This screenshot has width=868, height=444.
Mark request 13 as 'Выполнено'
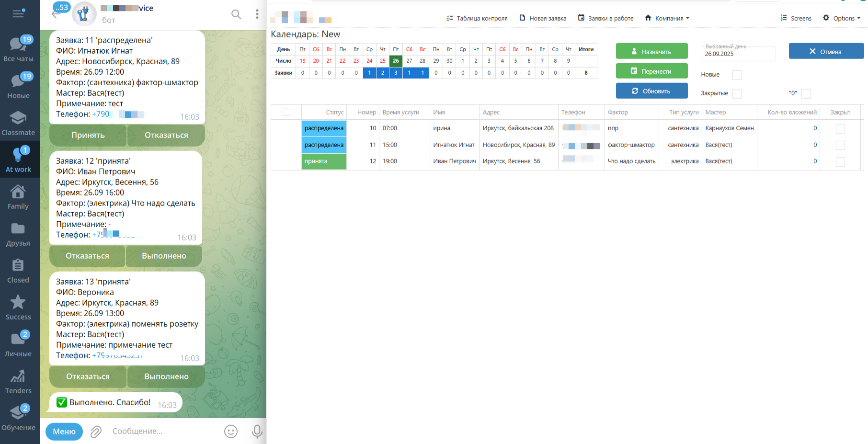(x=166, y=376)
